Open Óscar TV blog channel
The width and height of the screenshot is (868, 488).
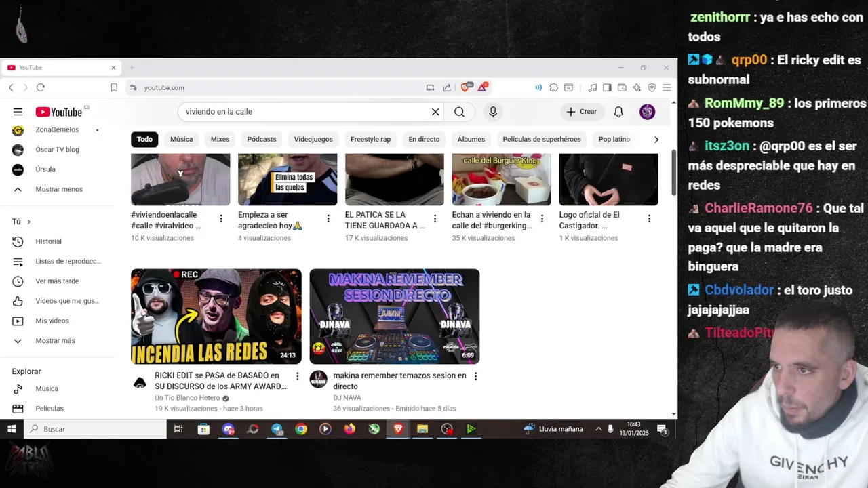click(x=57, y=150)
